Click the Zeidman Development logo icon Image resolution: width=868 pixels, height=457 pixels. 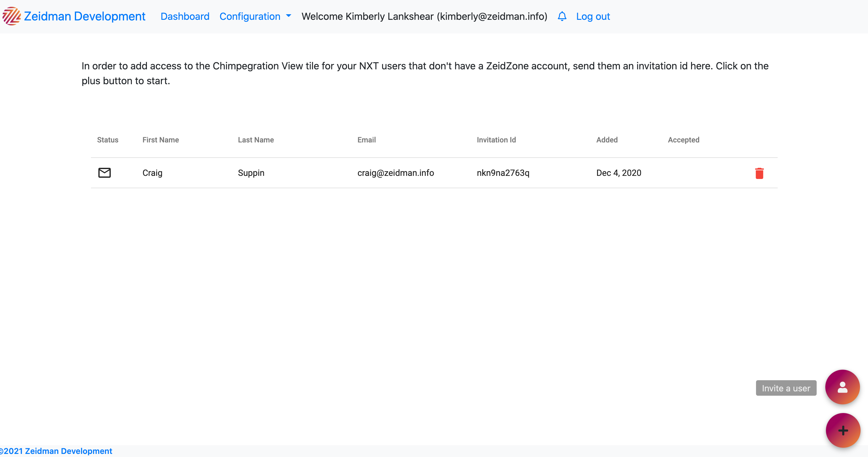[11, 16]
